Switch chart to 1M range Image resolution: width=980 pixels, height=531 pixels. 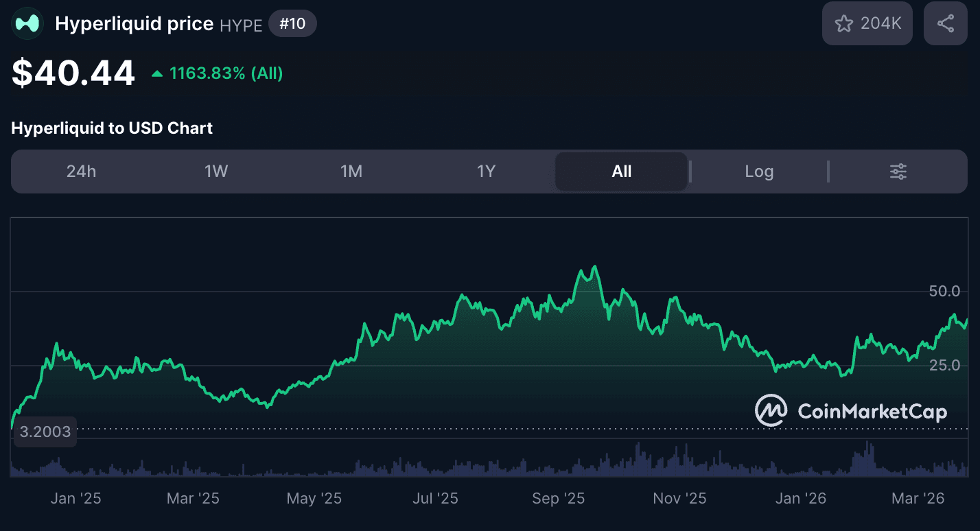351,172
